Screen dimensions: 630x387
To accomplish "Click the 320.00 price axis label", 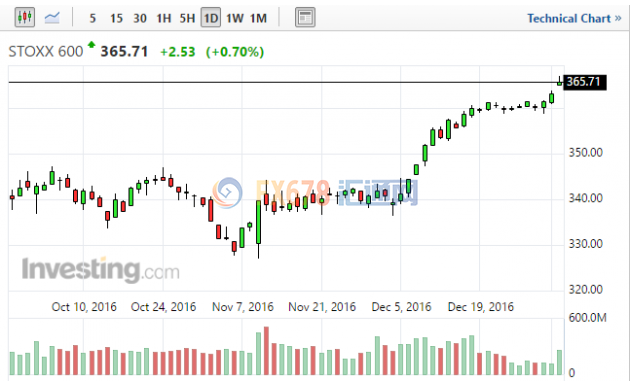I will 586,289.
